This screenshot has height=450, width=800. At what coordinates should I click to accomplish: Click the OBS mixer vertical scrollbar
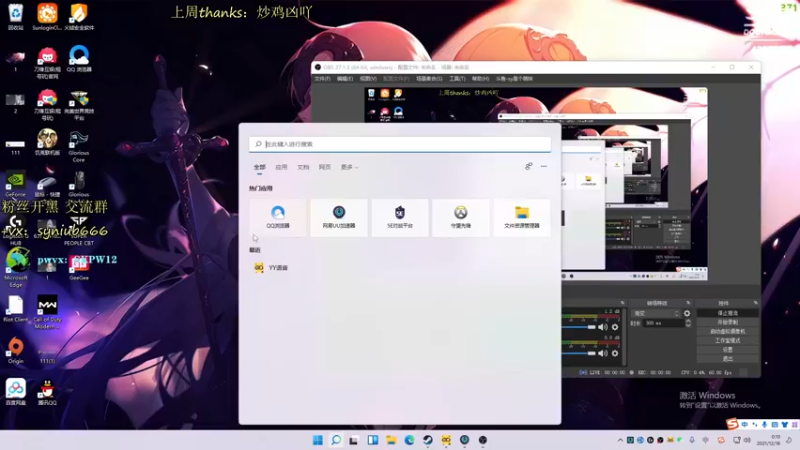point(624,337)
